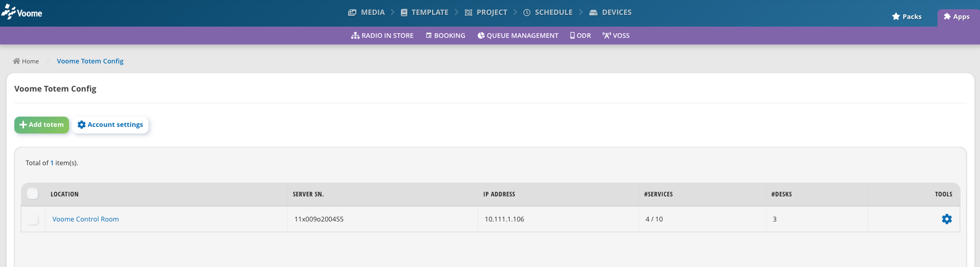
Task: Select server serial 11x009o200455
Action: [319, 219]
